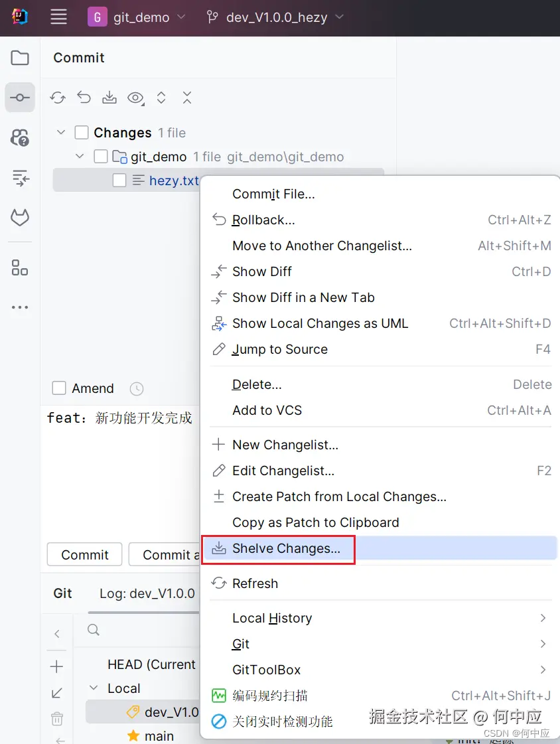Expand the Git submenu
560x744 pixels.
tap(381, 644)
